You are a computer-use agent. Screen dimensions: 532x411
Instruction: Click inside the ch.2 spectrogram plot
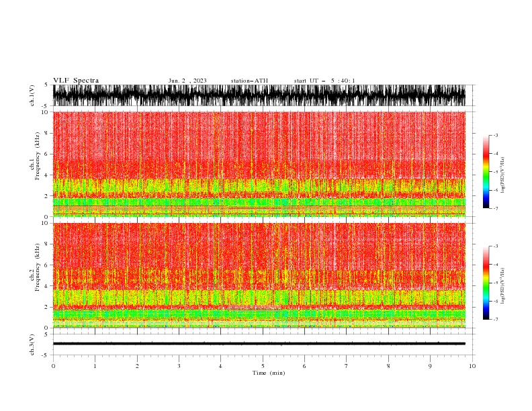259,275
